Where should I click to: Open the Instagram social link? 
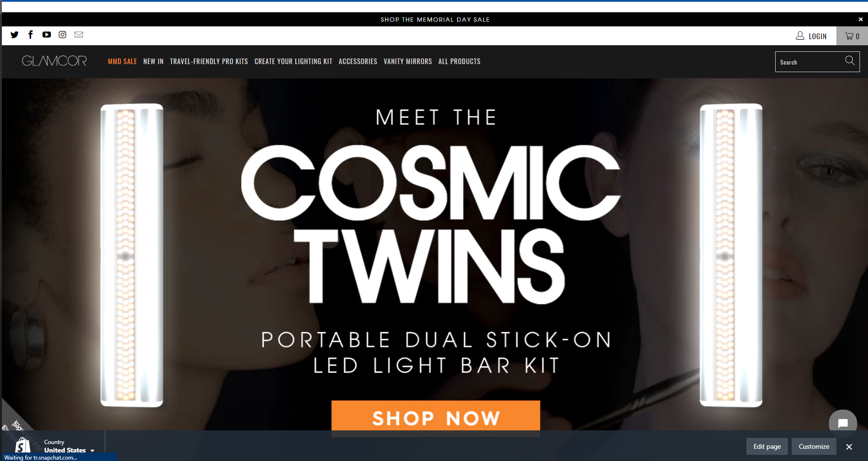[x=62, y=34]
